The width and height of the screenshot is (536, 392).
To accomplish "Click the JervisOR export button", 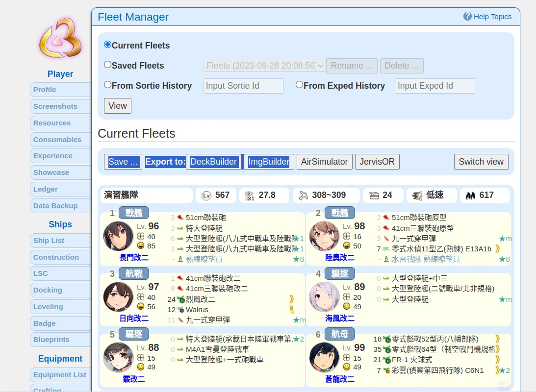I will (377, 162).
